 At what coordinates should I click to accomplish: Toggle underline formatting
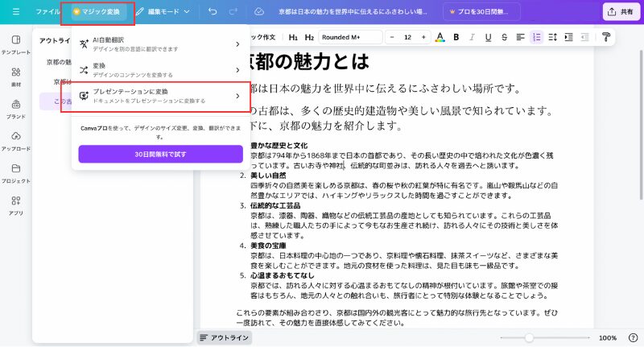[488, 37]
